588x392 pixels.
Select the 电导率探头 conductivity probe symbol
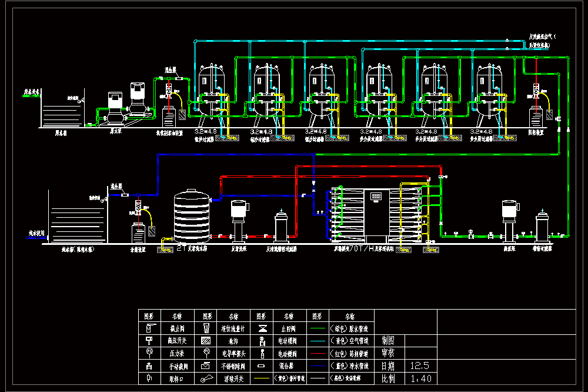point(206,353)
